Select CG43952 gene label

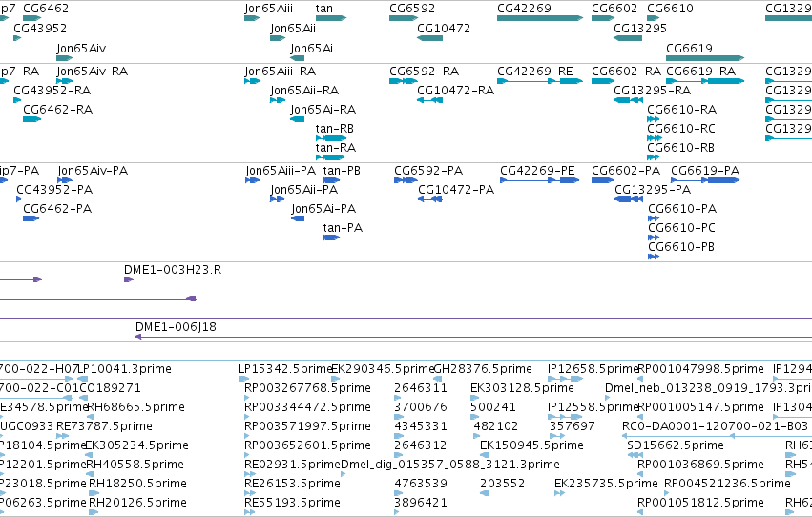pos(40,29)
